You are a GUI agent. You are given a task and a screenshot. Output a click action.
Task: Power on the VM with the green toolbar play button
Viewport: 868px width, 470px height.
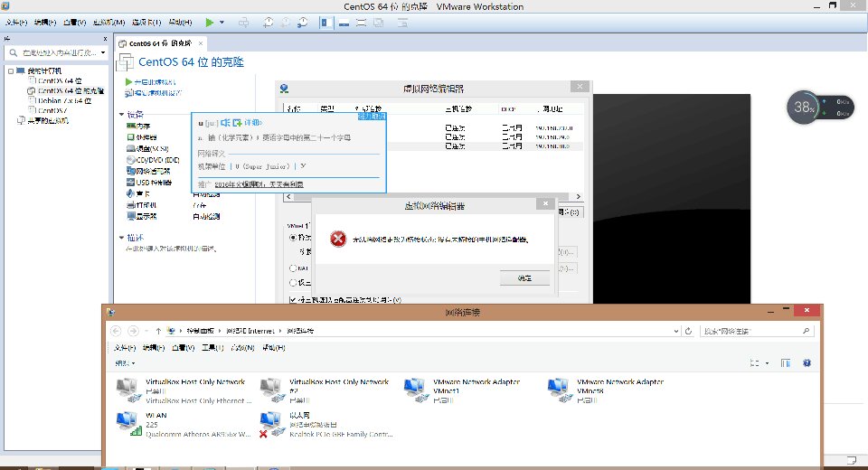(209, 23)
